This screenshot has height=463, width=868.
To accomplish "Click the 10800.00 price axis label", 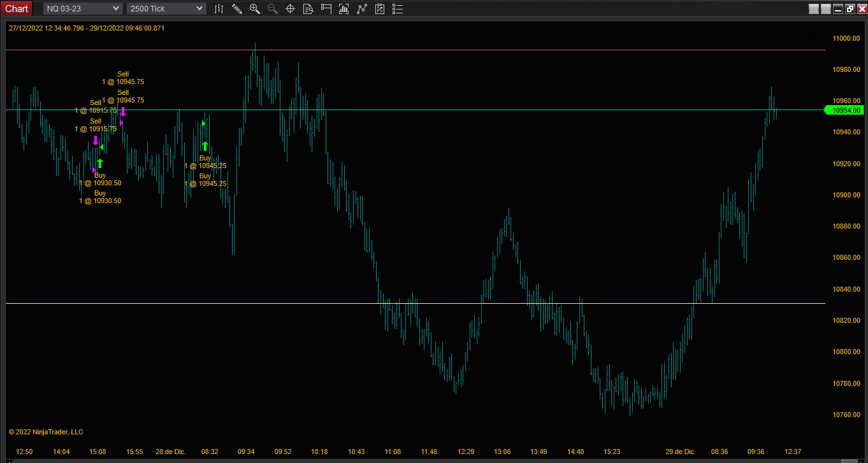I will pyautogui.click(x=846, y=352).
